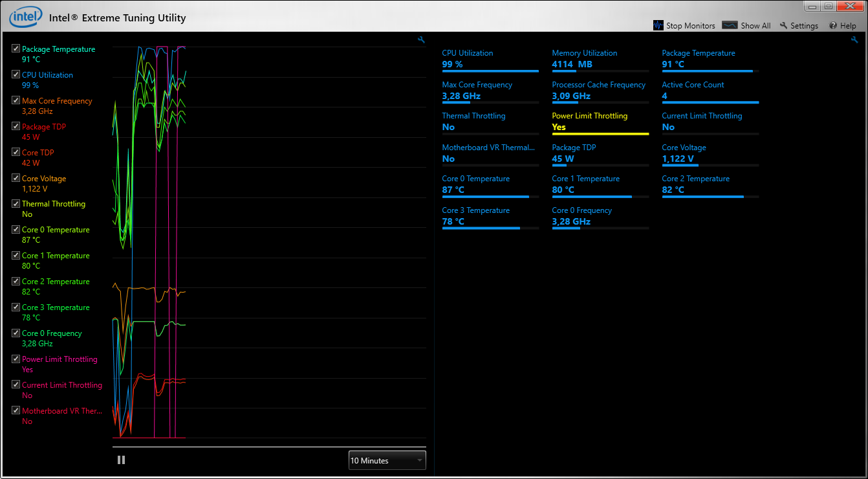Click the 4114 MB memory value
868x479 pixels.
click(x=572, y=64)
